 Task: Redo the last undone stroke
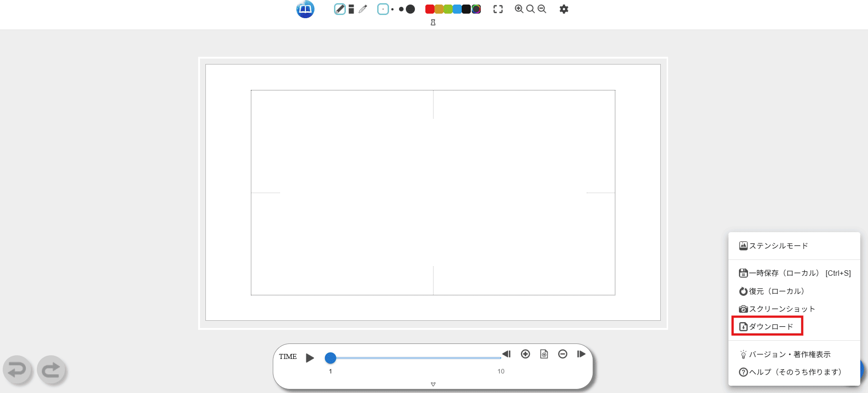pos(51,370)
